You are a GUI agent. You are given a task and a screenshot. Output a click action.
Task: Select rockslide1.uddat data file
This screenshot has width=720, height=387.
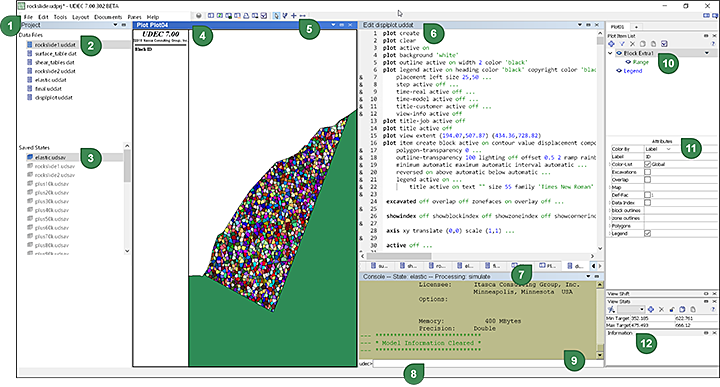[x=55, y=45]
